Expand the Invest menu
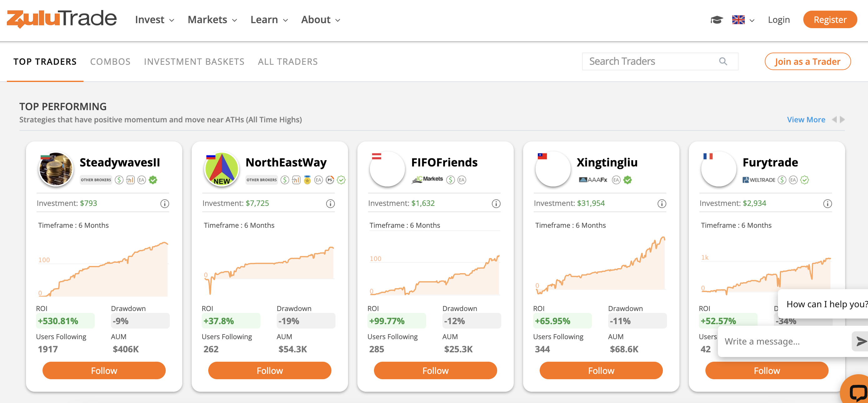Image resolution: width=868 pixels, height=403 pixels. [155, 20]
